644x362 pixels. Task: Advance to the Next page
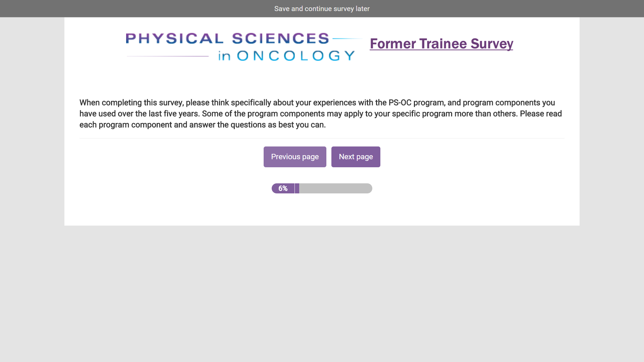pyautogui.click(x=356, y=157)
